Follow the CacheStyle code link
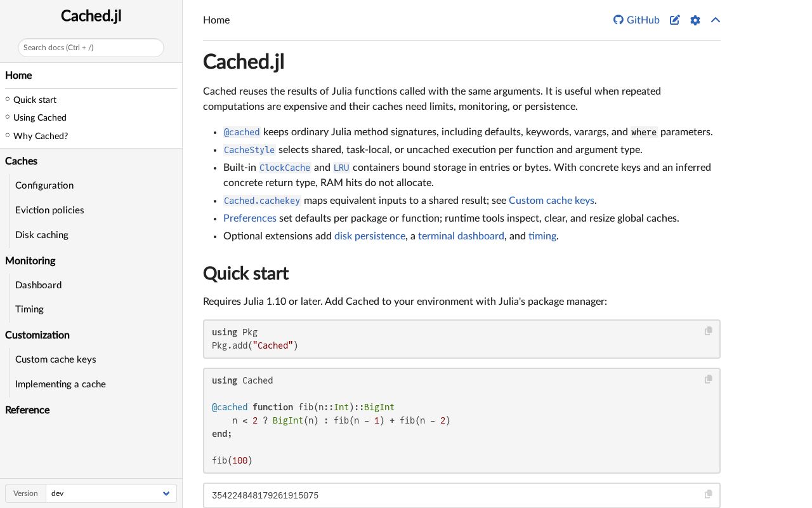Screen dimensions: 812x508 pyautogui.click(x=249, y=150)
